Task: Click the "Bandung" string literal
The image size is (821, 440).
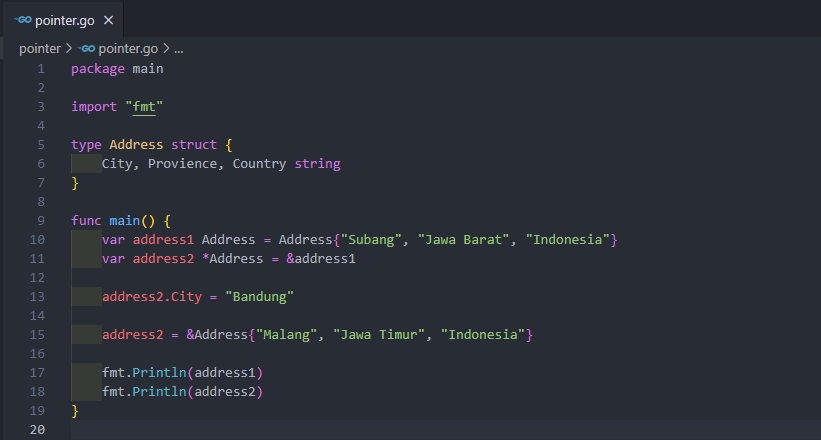Action: tap(259, 296)
